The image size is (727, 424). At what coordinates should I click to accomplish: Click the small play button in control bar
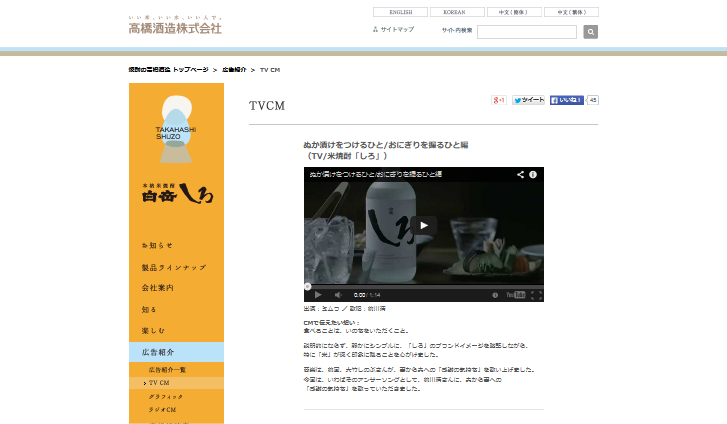tap(318, 295)
